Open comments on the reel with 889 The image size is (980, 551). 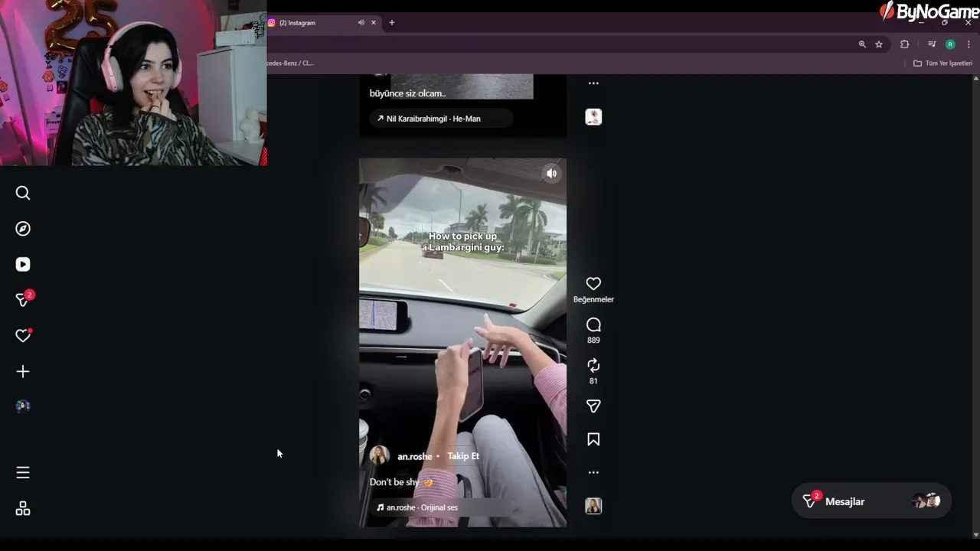tap(593, 325)
